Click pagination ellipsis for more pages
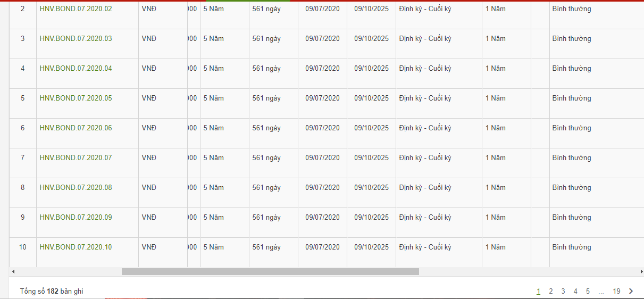644x299 pixels. point(601,291)
